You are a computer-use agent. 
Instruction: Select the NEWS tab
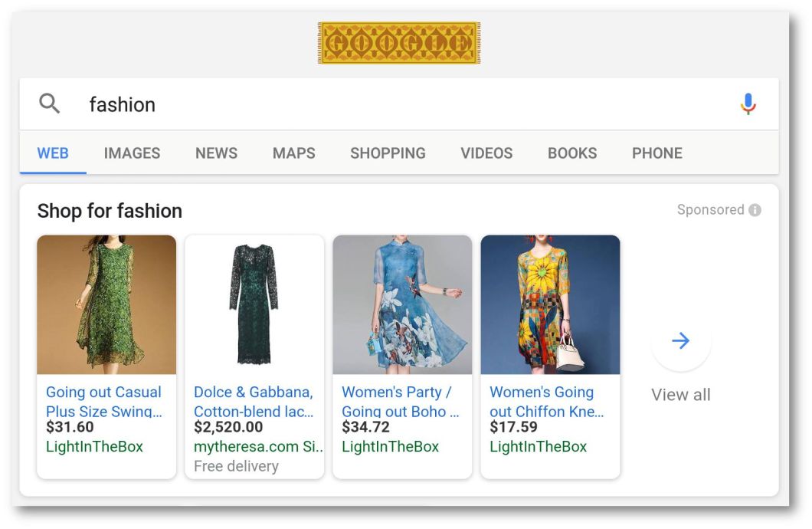[216, 153]
